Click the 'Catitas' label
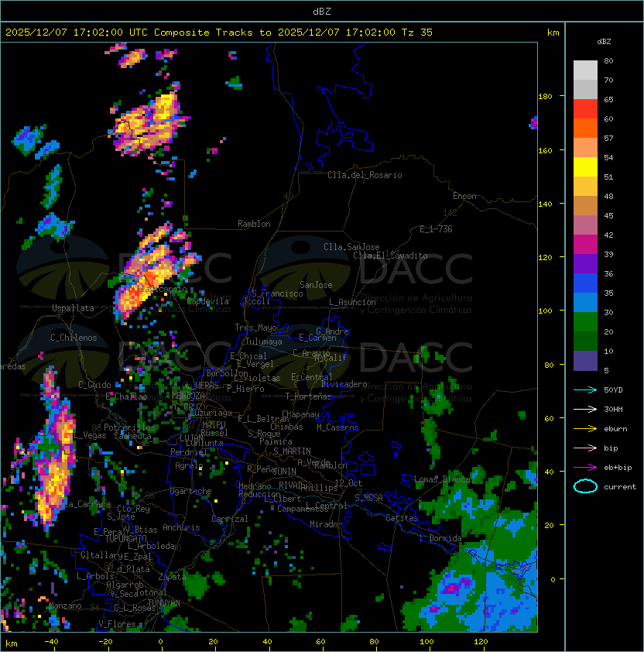The image size is (644, 652). [402, 518]
